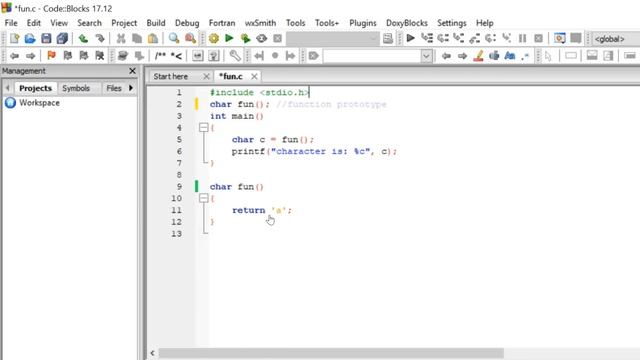
Task: Open the wxSmith menu
Action: (260, 23)
